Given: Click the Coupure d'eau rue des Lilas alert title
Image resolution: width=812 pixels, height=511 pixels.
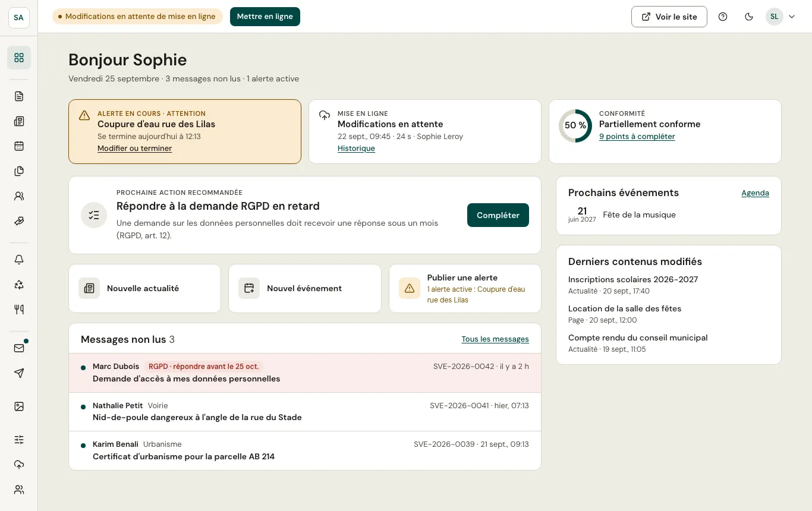Looking at the screenshot, I should pos(156,124).
